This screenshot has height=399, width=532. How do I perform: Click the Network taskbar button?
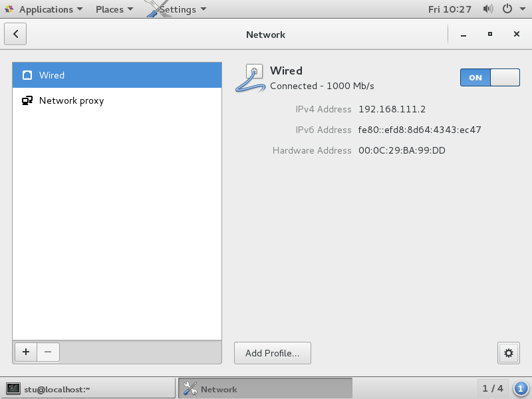(x=265, y=389)
